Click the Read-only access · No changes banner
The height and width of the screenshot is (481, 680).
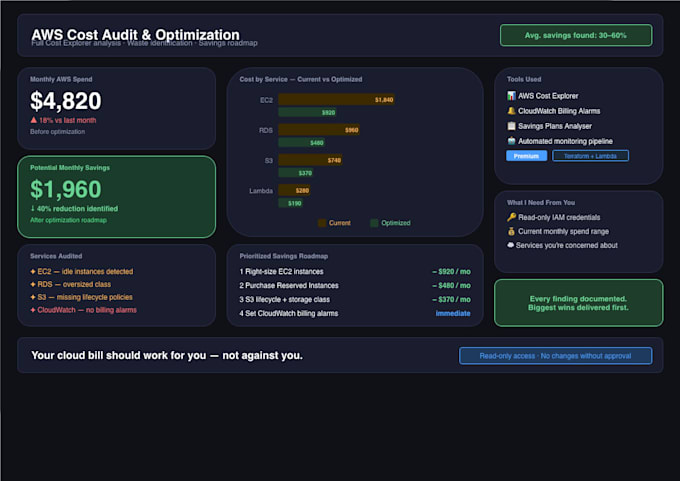tap(556, 356)
